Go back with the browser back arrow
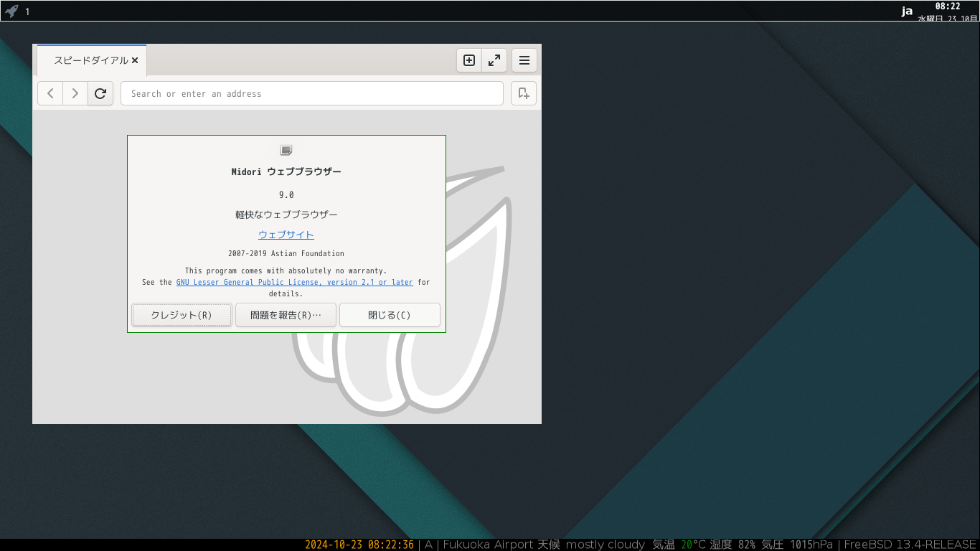Screen dimensions: 980x551 [50, 93]
